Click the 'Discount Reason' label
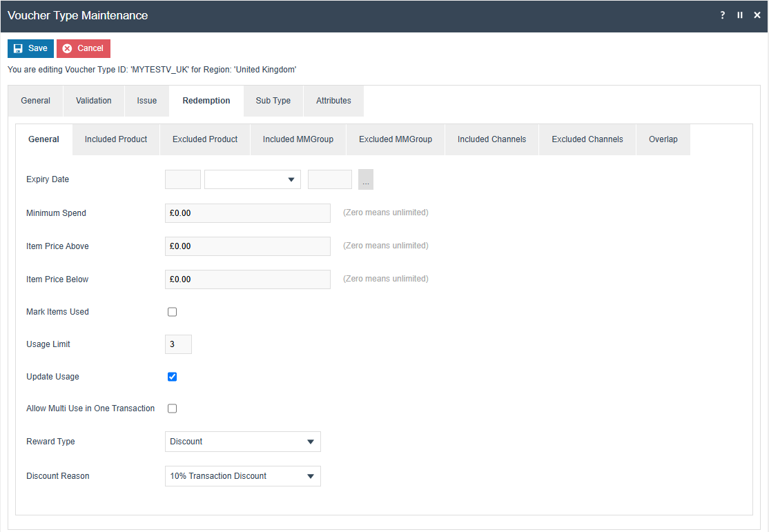 pyautogui.click(x=58, y=476)
